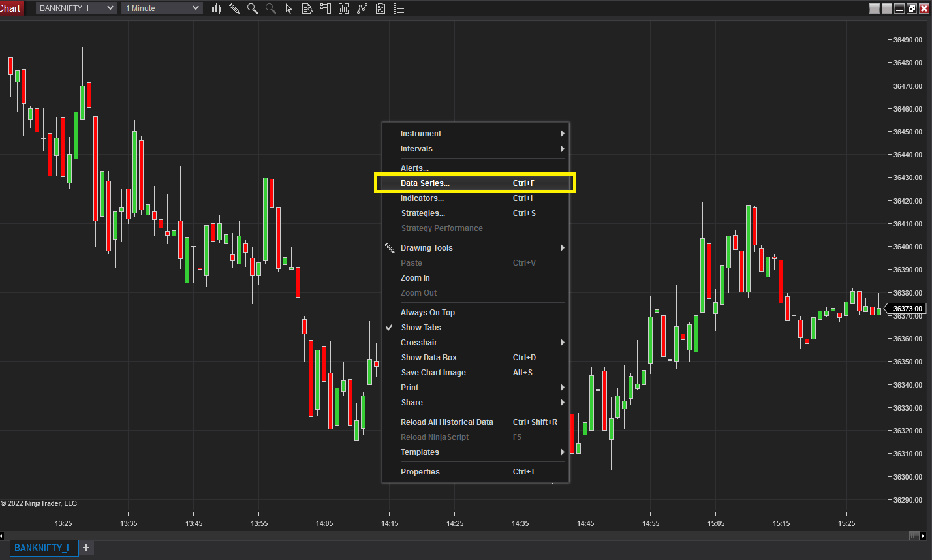Click the Chart window title label

click(11, 8)
